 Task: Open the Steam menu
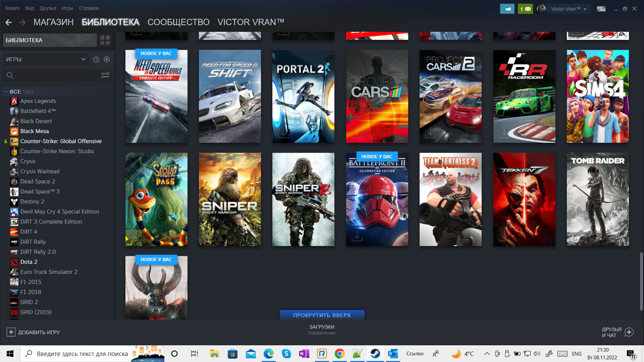12,9
